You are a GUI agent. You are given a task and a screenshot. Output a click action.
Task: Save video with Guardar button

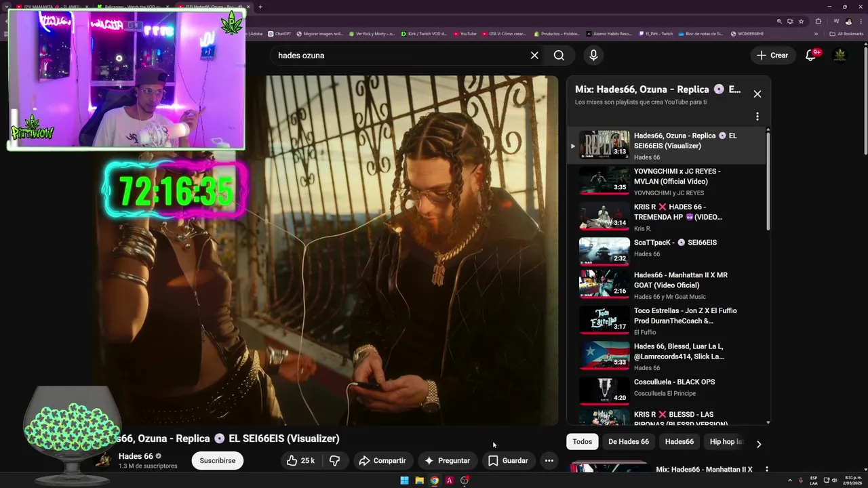(x=508, y=461)
